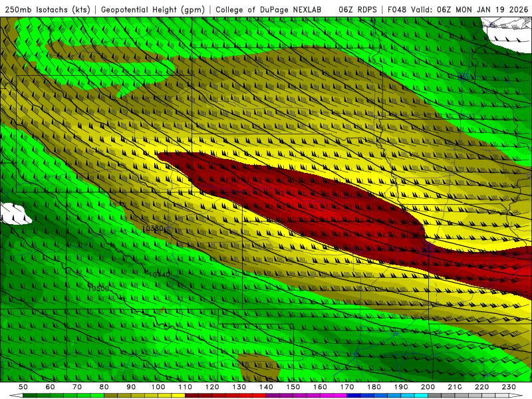Click the 230 knot colorbar label

(509, 387)
